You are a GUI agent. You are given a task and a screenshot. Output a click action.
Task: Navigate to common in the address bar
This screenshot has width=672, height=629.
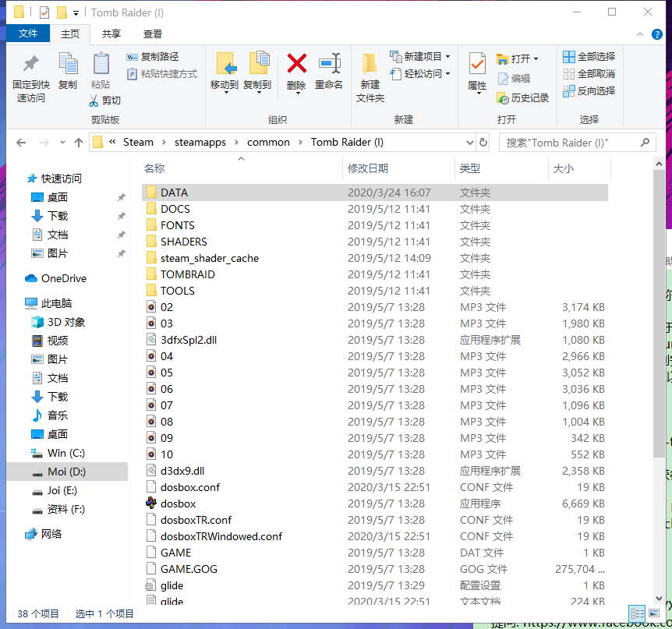(268, 143)
